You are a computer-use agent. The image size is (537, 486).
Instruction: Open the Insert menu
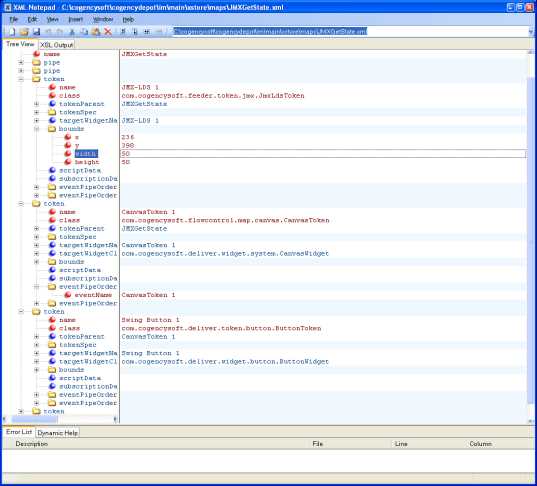pyautogui.click(x=76, y=20)
